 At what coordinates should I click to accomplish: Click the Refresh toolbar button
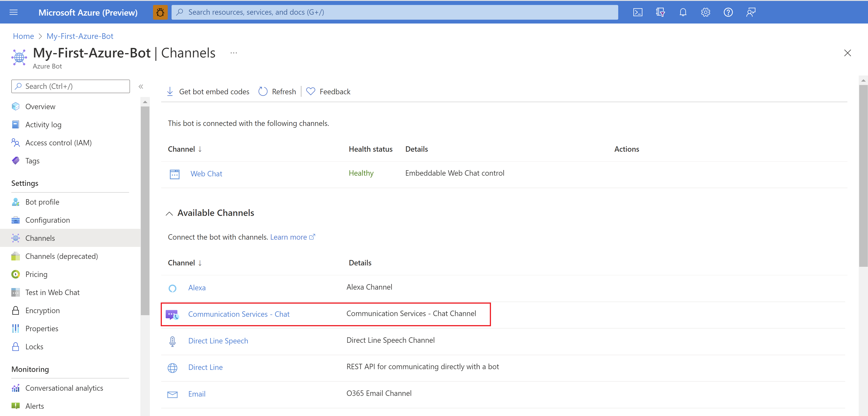click(277, 92)
